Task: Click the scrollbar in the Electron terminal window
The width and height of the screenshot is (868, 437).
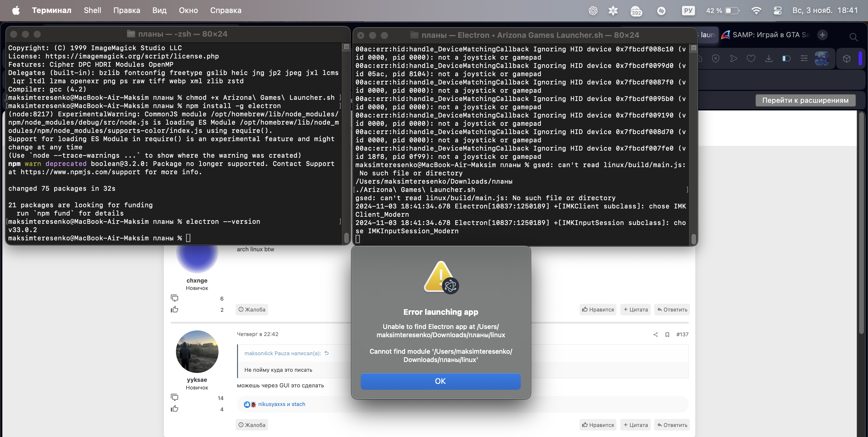Action: [694, 239]
